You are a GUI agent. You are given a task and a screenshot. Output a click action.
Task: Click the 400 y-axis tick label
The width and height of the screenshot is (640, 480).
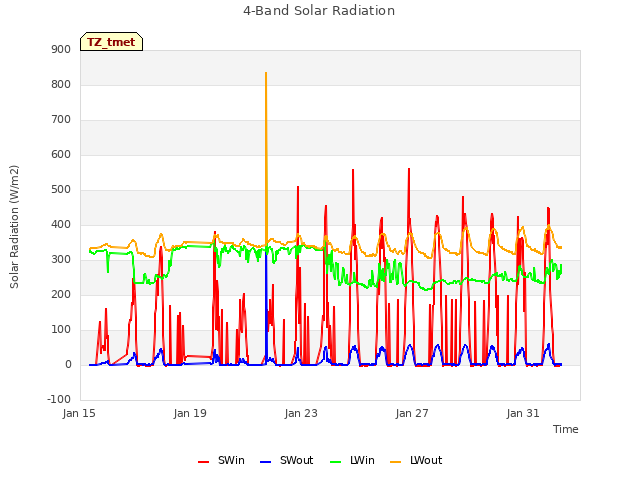(61, 225)
